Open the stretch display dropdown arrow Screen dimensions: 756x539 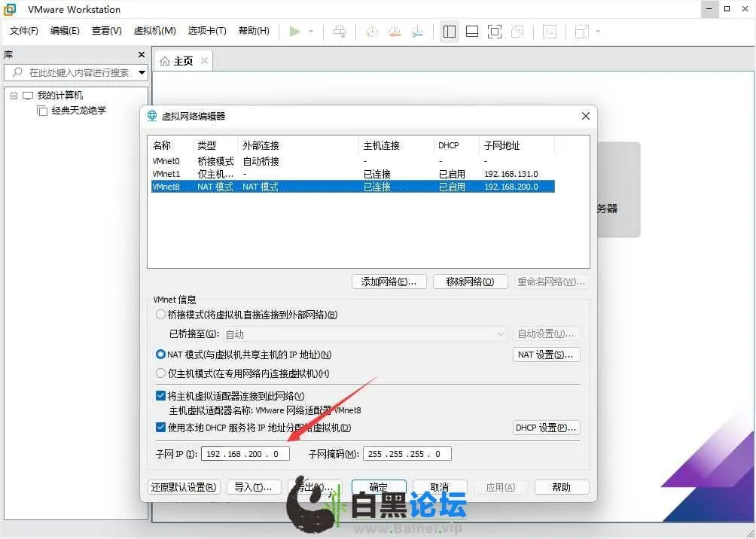[x=598, y=32]
